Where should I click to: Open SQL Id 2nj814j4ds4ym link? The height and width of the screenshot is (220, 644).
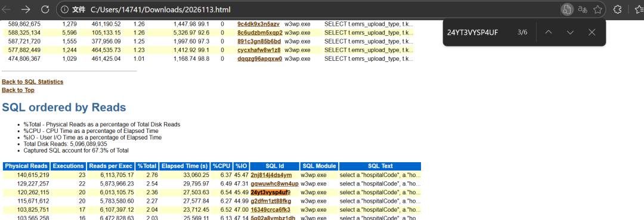(271, 175)
